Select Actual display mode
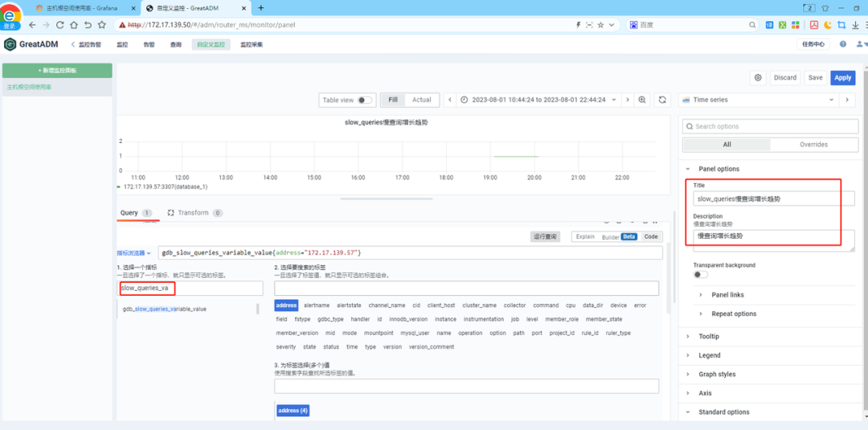This screenshot has width=868, height=430. point(422,100)
